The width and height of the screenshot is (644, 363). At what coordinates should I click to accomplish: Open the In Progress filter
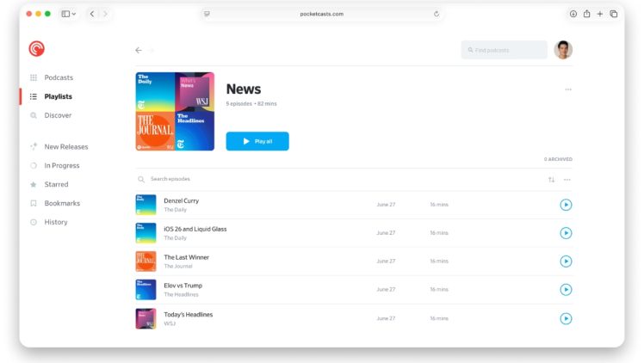click(61, 165)
